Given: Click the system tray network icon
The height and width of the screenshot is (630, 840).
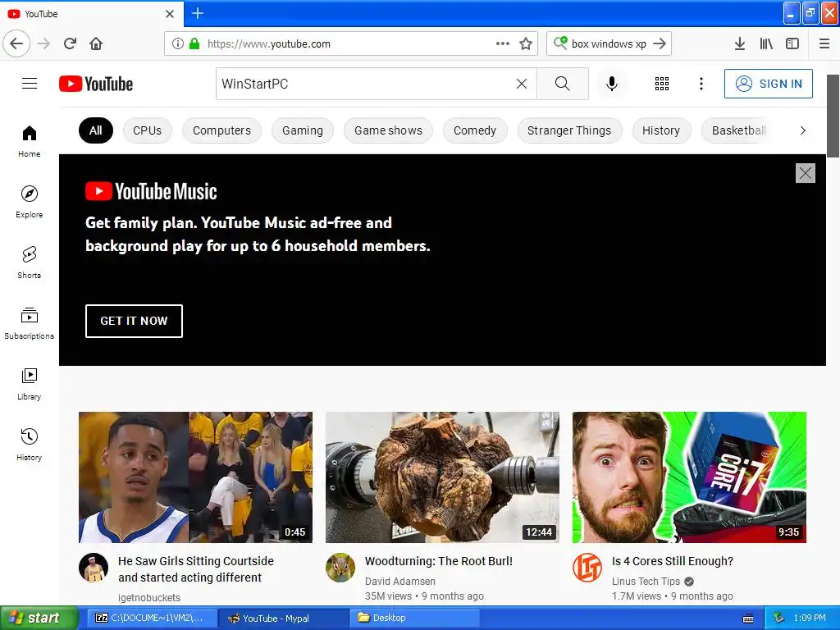Looking at the screenshot, I should click(779, 618).
